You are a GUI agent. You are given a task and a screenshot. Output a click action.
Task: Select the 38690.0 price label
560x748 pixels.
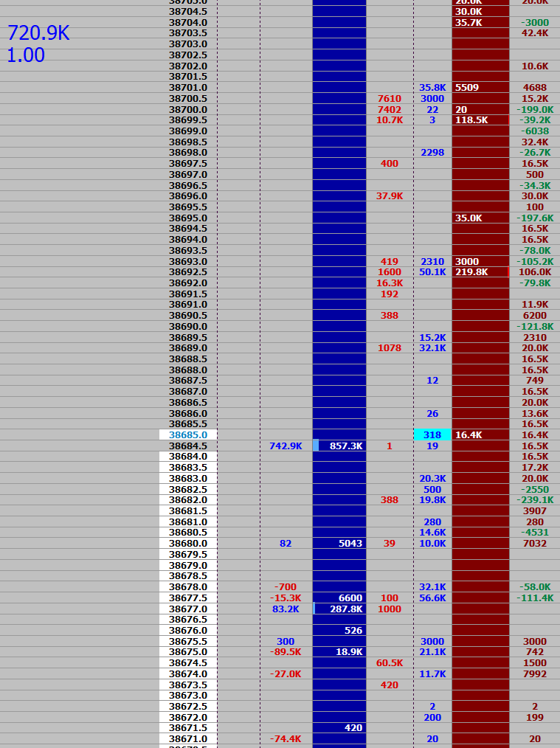coord(188,326)
